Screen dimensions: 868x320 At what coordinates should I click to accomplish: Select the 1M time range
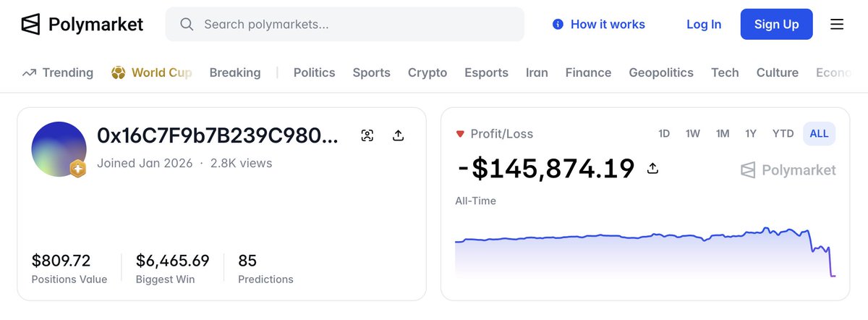tap(723, 133)
